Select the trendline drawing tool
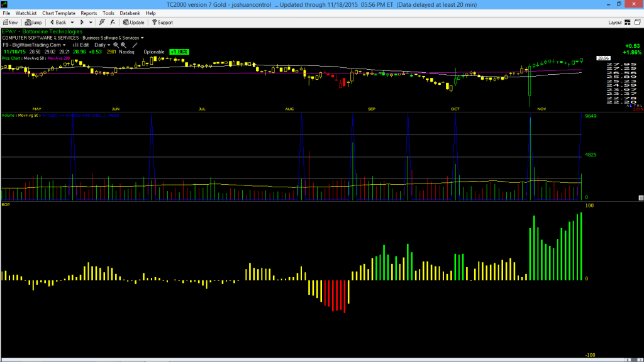Image resolution: width=644 pixels, height=362 pixels. [x=135, y=45]
